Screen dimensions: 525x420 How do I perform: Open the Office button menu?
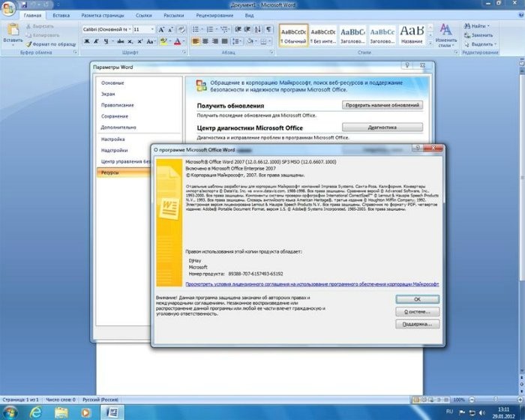(x=8, y=8)
